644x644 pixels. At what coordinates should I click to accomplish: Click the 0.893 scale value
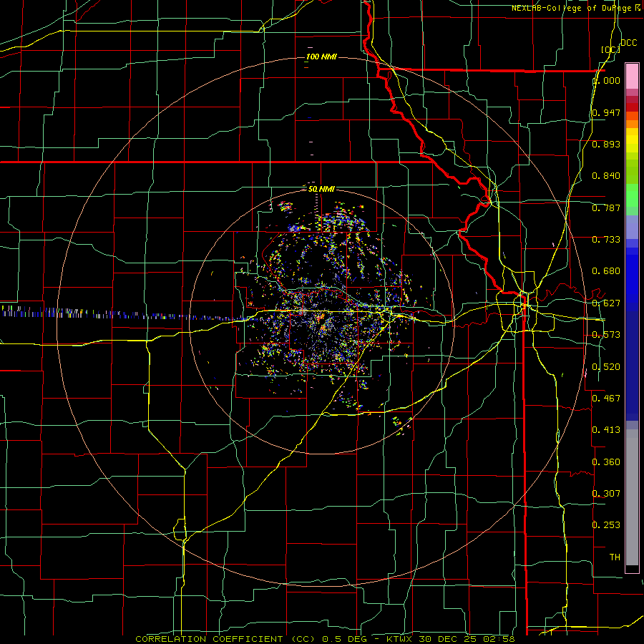tap(606, 144)
